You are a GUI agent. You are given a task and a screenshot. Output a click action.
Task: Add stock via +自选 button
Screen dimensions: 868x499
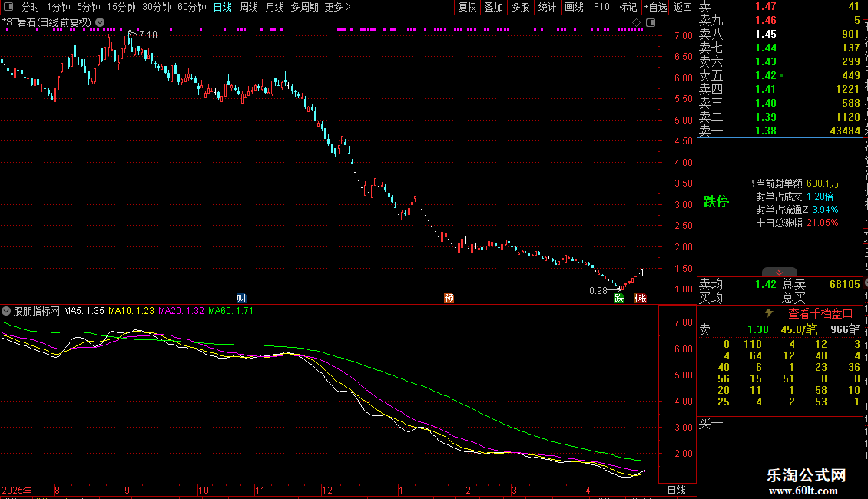pyautogui.click(x=656, y=7)
